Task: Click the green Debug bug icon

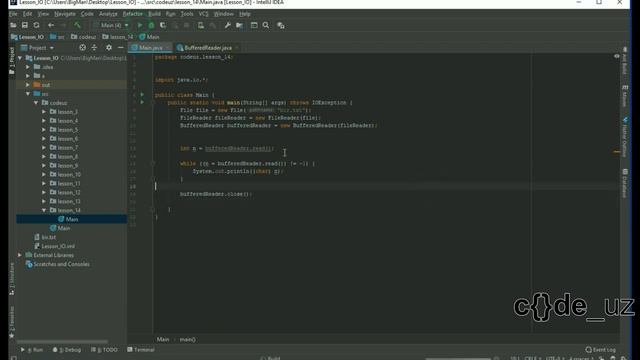Action: tap(151, 25)
